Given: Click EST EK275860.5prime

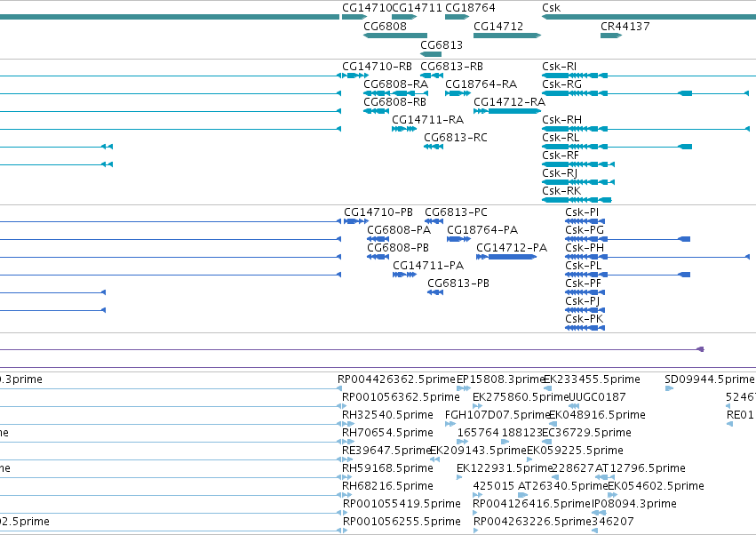Looking at the screenshot, I should 521,397.
